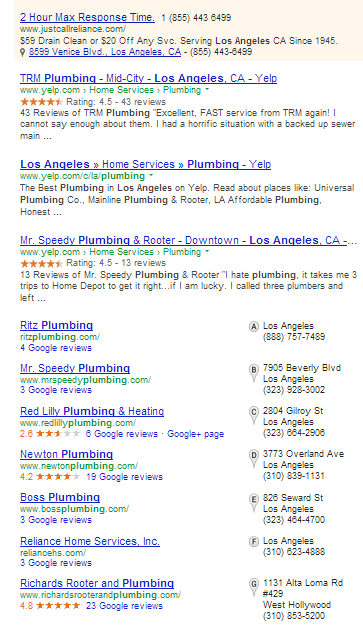Viewport: 363px width, 625px height.
Task: Click map pin B for Mr. Speedy Plumbing
Action: click(x=254, y=373)
